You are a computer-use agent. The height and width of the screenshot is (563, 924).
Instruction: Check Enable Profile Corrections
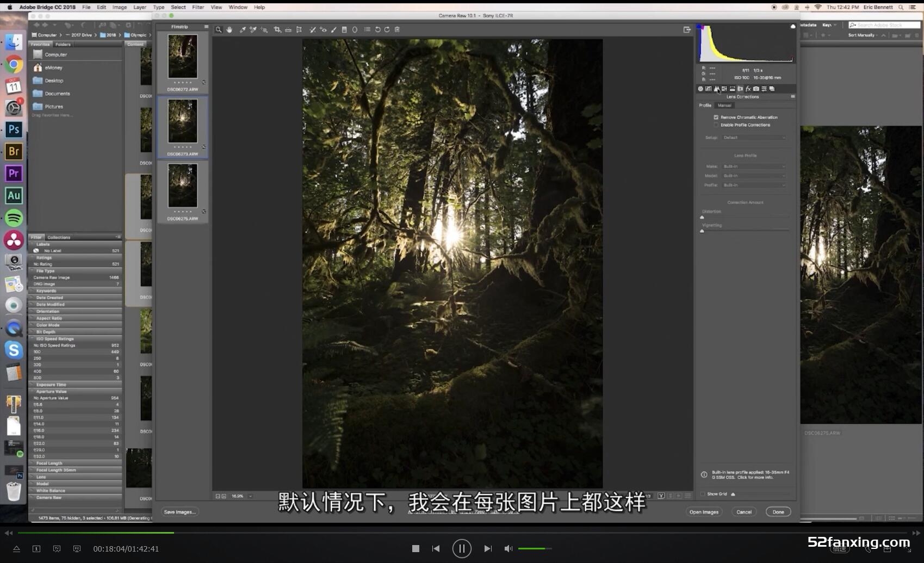point(716,125)
